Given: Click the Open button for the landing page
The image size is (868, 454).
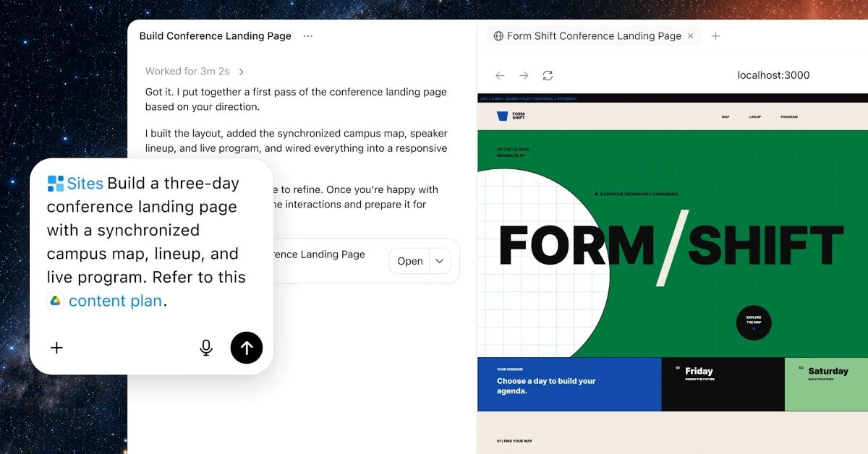Looking at the screenshot, I should [409, 261].
